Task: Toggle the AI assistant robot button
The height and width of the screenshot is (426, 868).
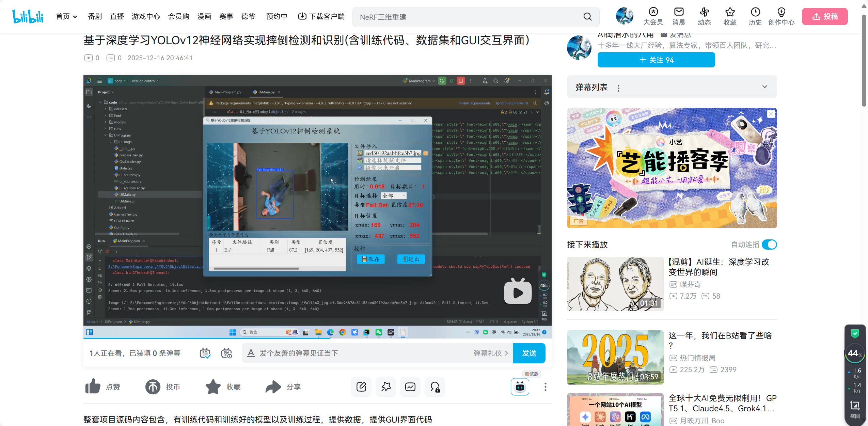Action: pos(520,387)
